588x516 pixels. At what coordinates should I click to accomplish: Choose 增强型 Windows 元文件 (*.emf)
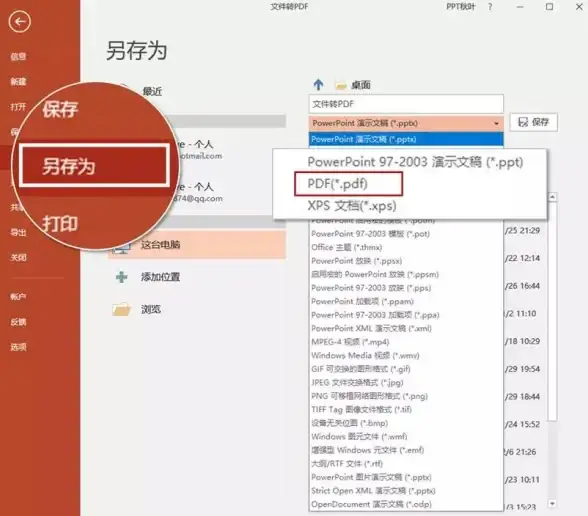click(x=368, y=450)
